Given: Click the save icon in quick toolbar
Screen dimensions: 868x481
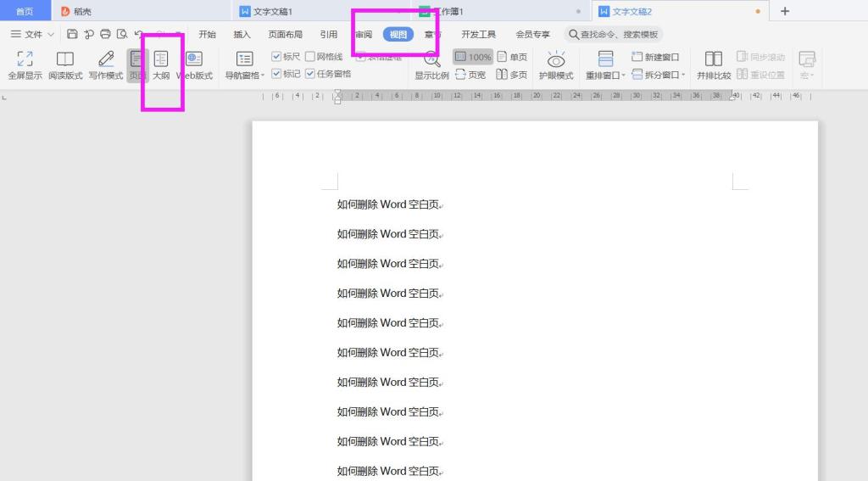Looking at the screenshot, I should coord(72,34).
